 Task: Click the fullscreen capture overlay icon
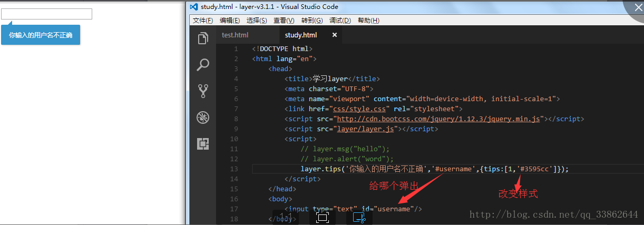[323, 217]
